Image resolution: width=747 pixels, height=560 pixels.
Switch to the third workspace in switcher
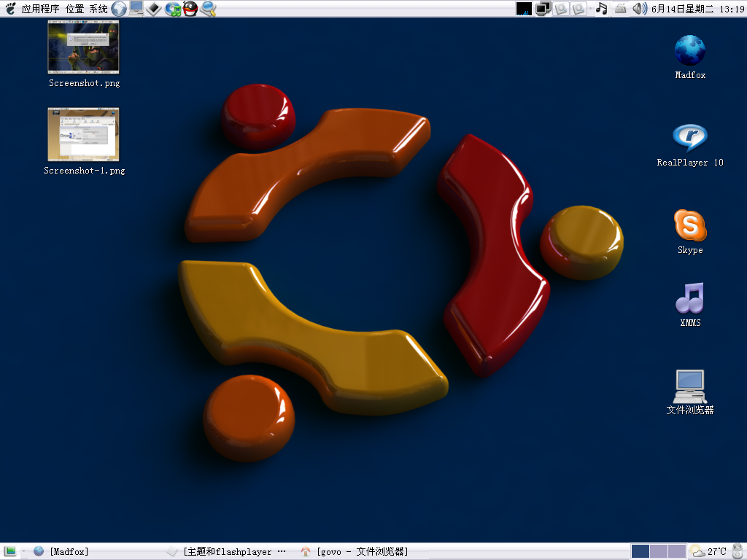point(676,551)
